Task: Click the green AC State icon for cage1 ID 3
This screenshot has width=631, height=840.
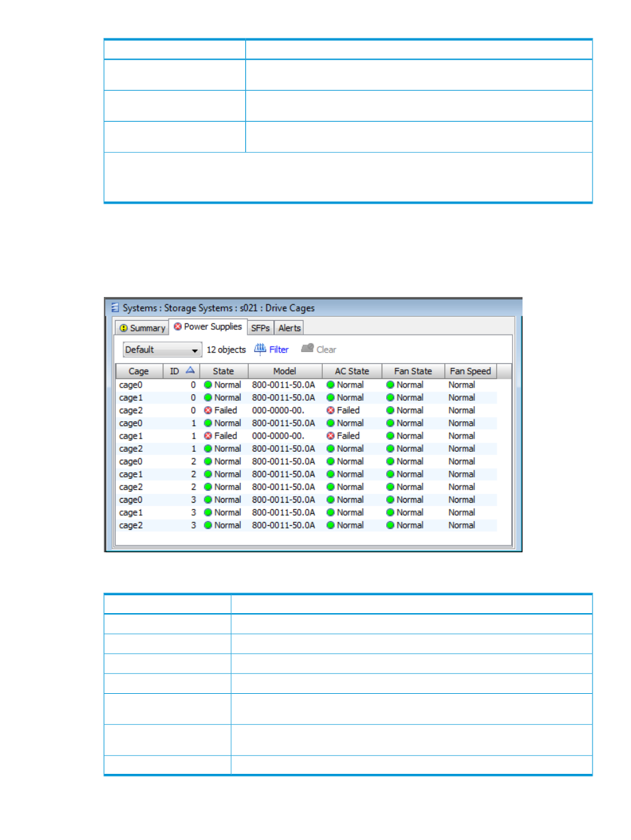Action: (x=331, y=513)
